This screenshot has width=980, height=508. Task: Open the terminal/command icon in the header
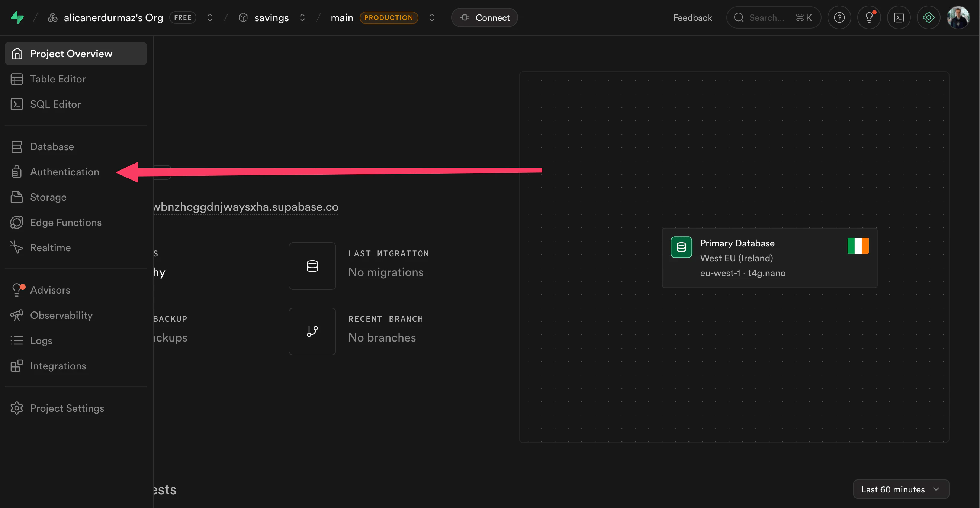(899, 17)
